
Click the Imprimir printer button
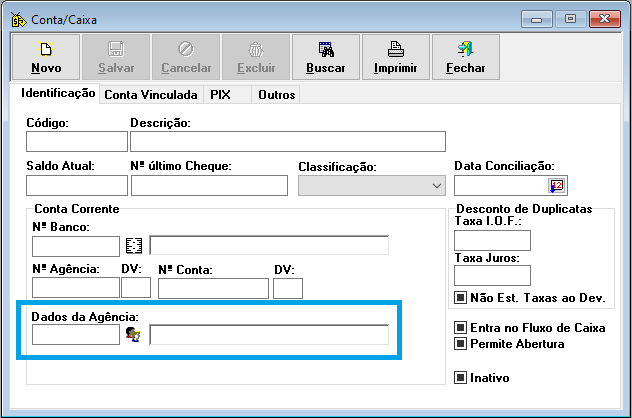395,57
